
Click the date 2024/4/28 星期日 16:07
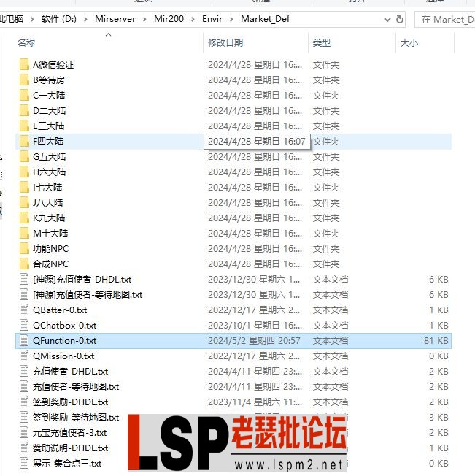click(x=257, y=142)
